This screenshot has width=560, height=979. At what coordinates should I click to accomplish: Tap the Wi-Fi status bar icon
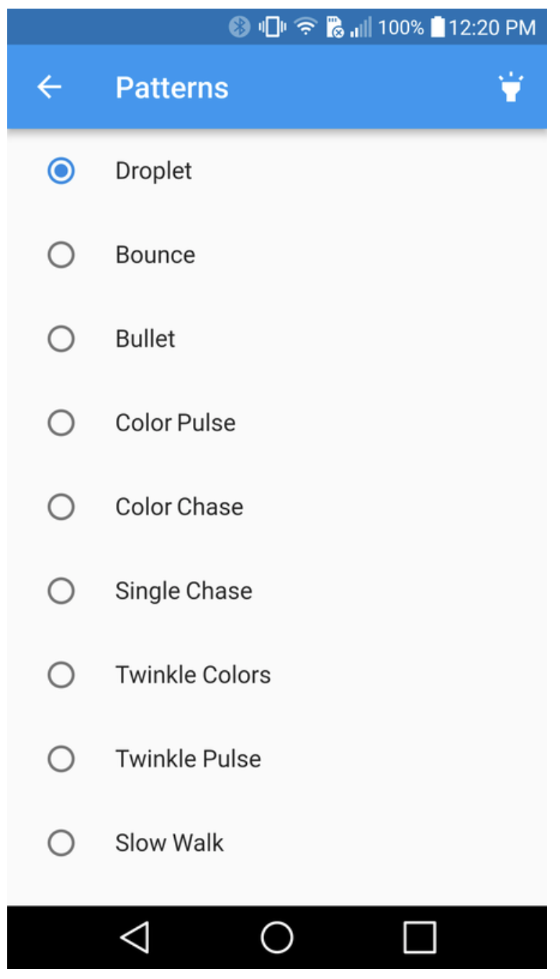pyautogui.click(x=306, y=27)
